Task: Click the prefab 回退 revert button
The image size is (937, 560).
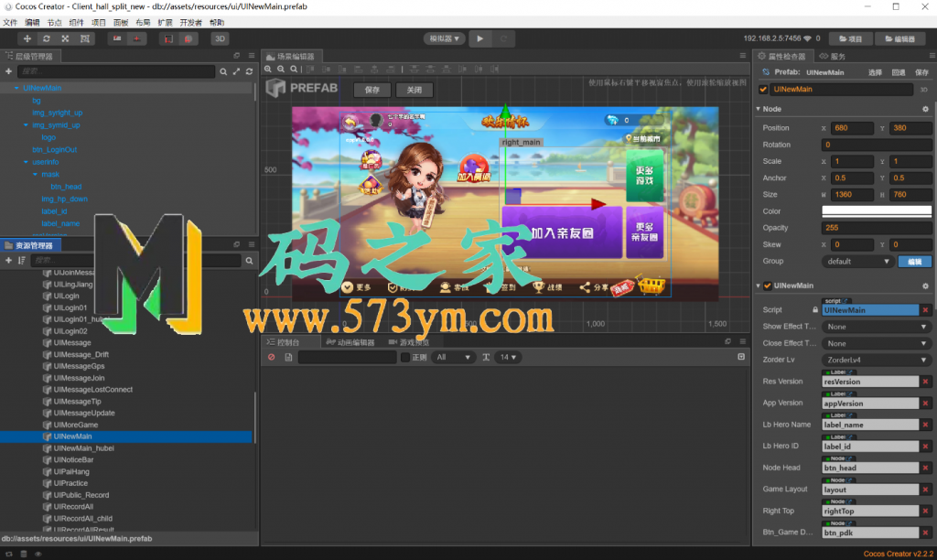Action: coord(899,72)
